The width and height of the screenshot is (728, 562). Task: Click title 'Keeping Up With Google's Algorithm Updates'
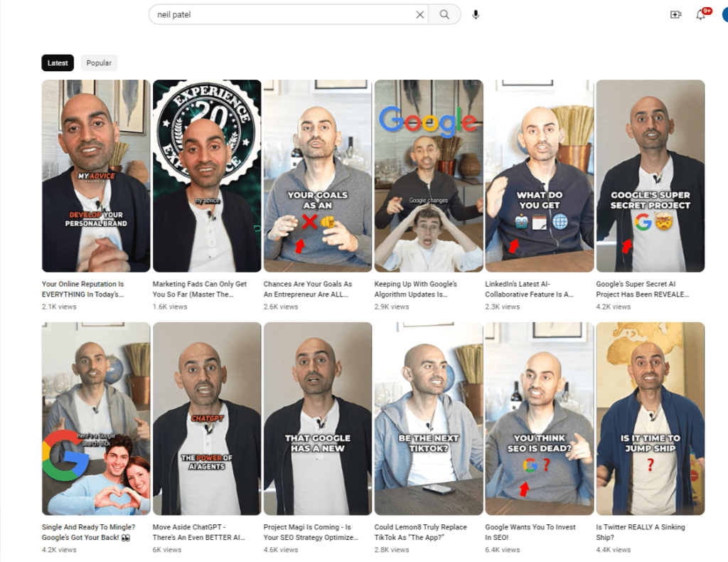[x=415, y=289]
